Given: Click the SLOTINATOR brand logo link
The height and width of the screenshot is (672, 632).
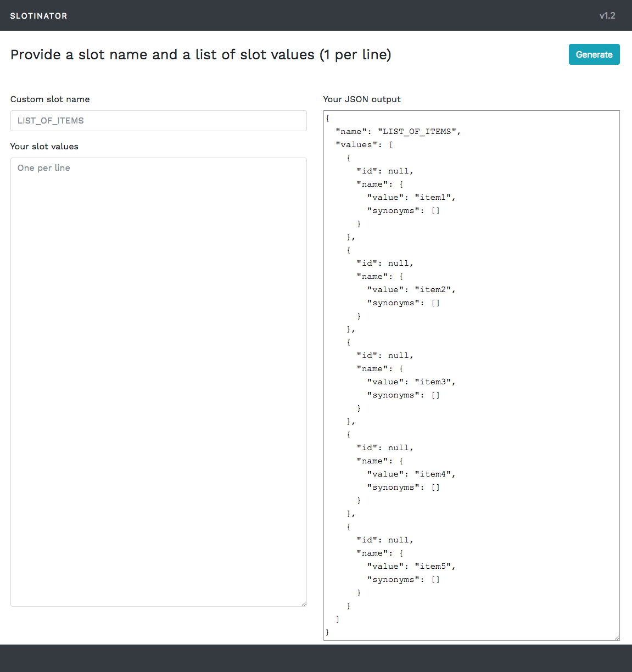Looking at the screenshot, I should point(38,16).
